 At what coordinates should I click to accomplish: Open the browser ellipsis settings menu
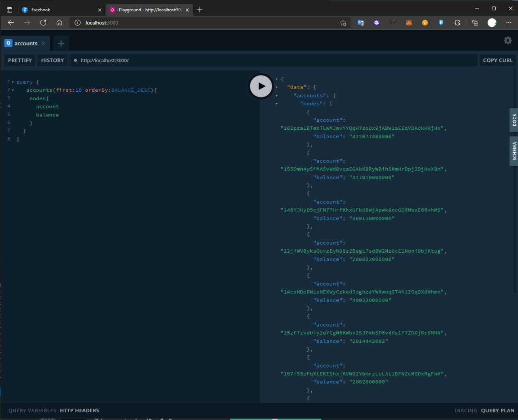click(x=509, y=23)
